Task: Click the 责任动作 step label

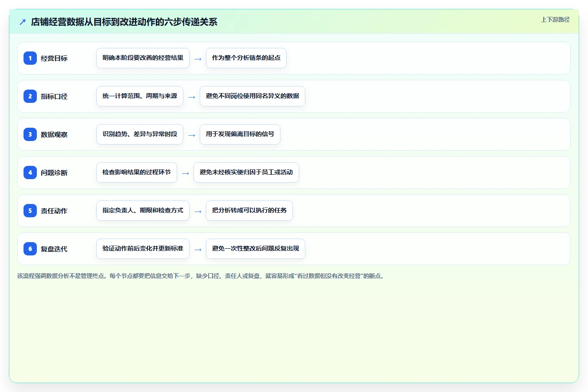Action: coord(54,211)
